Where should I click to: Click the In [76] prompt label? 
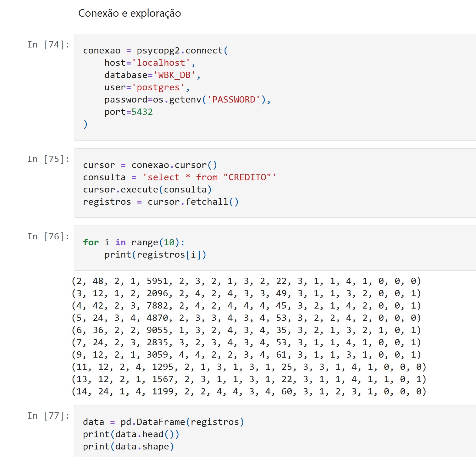[48, 237]
